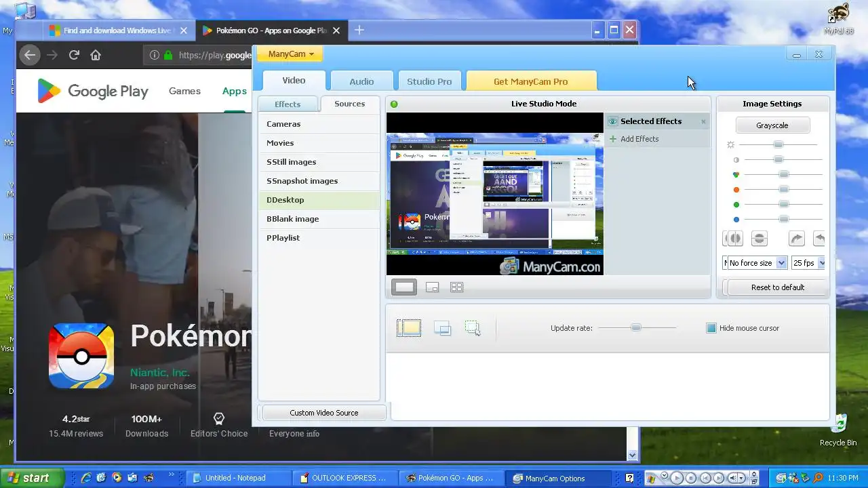The image size is (868, 488).
Task: Click the browser address bar
Action: pyautogui.click(x=198, y=56)
